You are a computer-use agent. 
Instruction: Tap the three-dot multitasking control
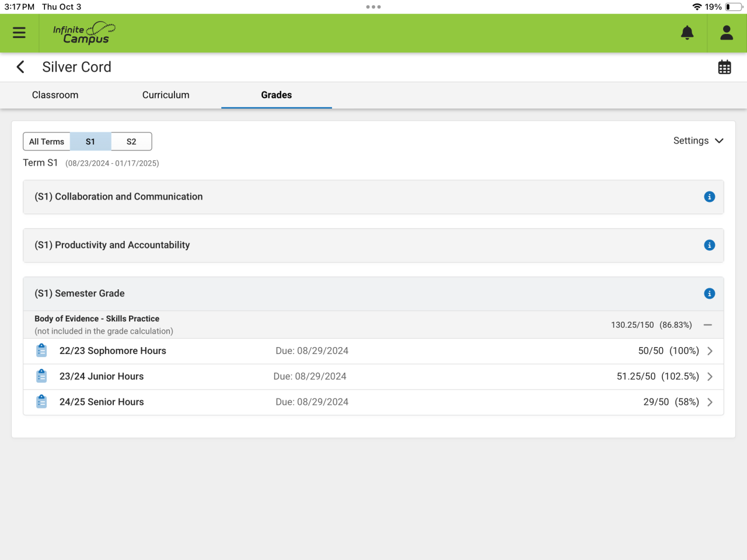point(373,7)
